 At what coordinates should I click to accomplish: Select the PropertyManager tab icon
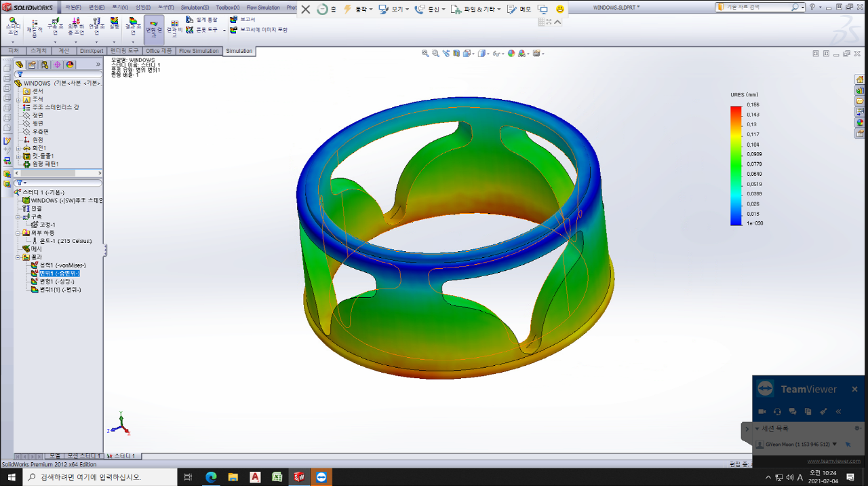click(32, 64)
